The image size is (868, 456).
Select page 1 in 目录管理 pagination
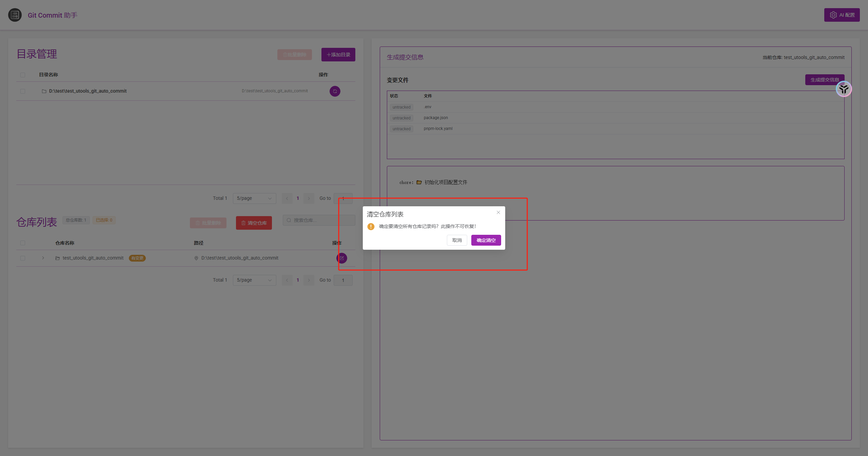298,198
